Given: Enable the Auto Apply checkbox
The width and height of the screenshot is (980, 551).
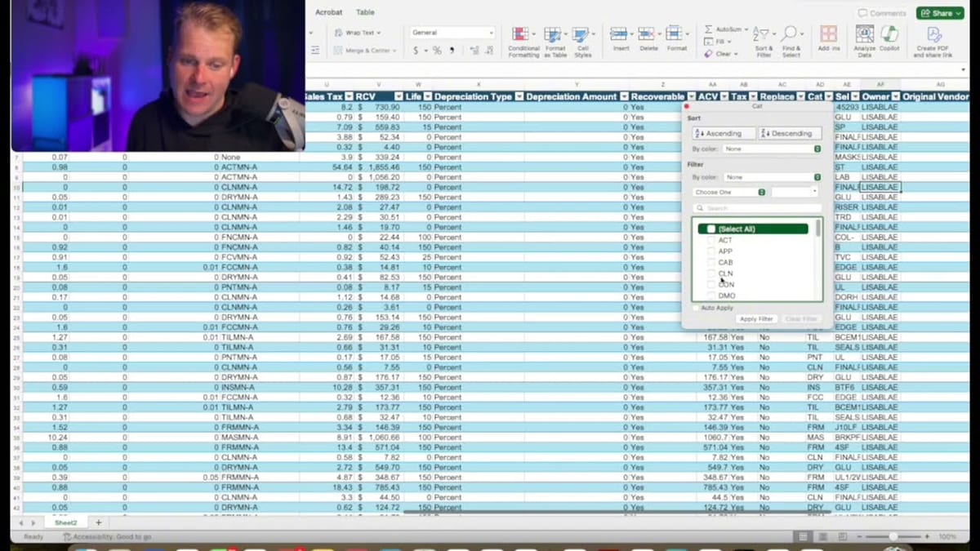Looking at the screenshot, I should [696, 308].
